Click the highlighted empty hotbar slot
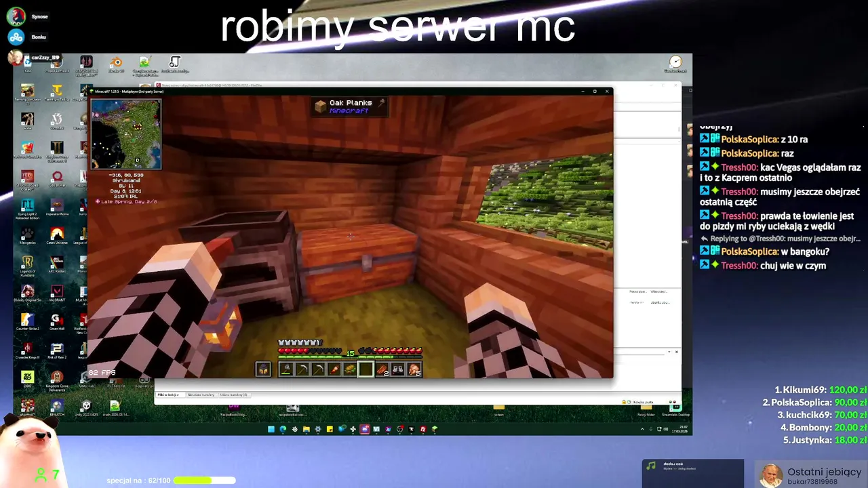 click(366, 369)
